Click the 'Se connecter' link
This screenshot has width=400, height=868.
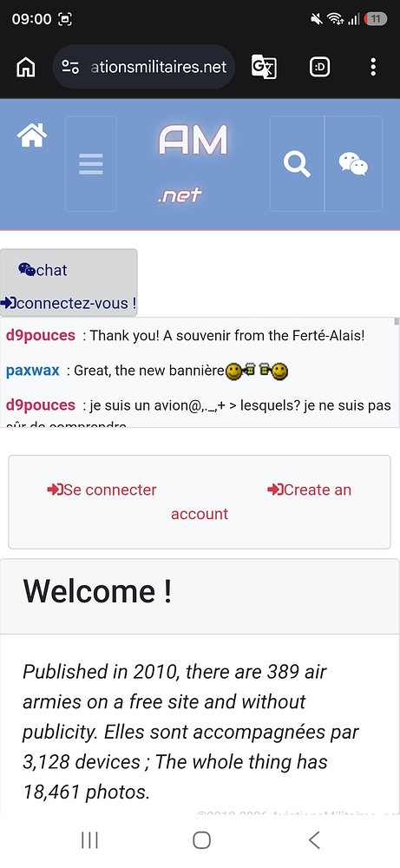(102, 490)
